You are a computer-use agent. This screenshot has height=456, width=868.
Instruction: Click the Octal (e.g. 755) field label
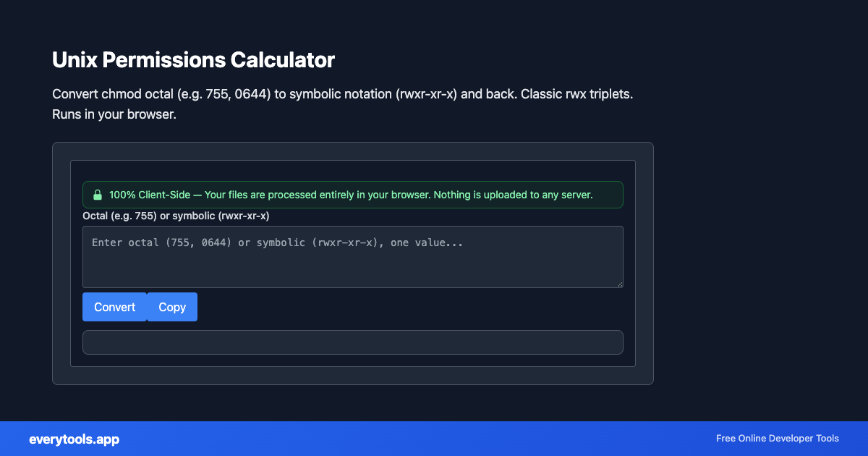click(x=176, y=215)
